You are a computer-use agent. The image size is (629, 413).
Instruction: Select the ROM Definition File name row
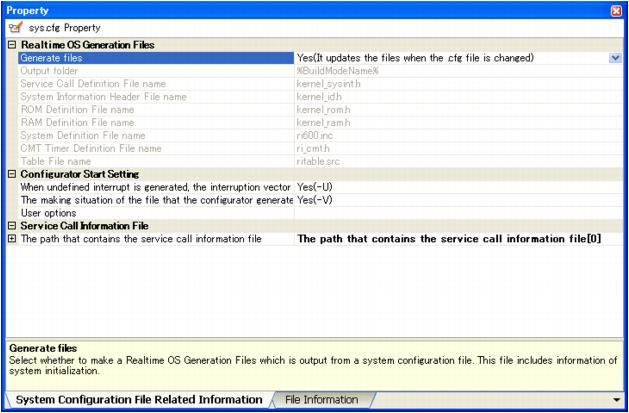[x=150, y=110]
